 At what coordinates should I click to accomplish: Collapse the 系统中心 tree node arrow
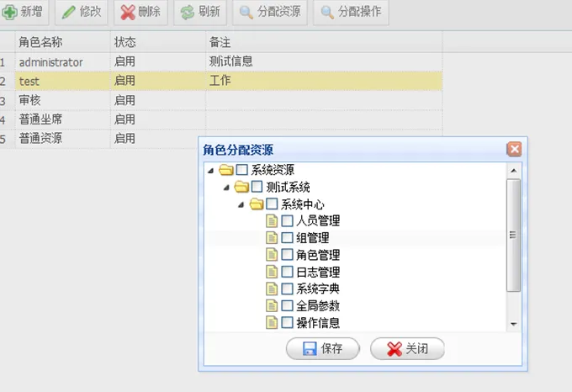click(241, 204)
